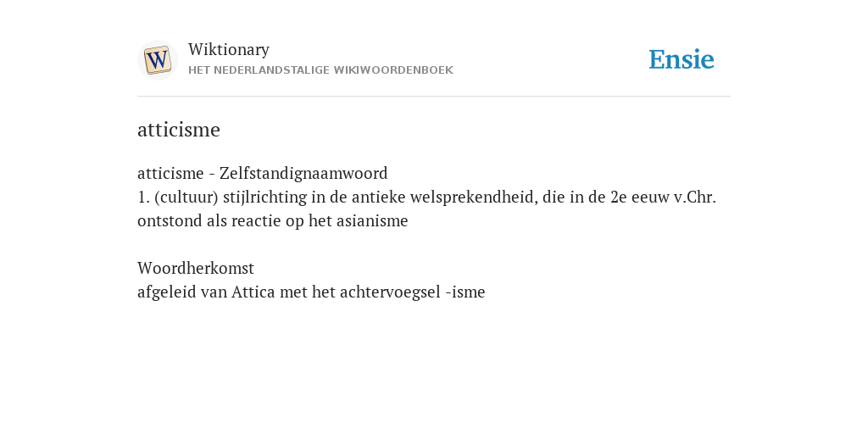Open the Ensie logo link
This screenshot has width=868, height=434.
[x=681, y=59]
